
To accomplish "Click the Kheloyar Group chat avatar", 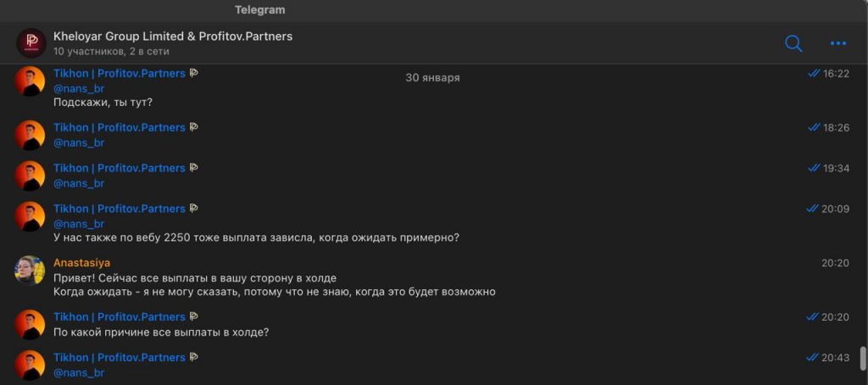I will pos(31,43).
